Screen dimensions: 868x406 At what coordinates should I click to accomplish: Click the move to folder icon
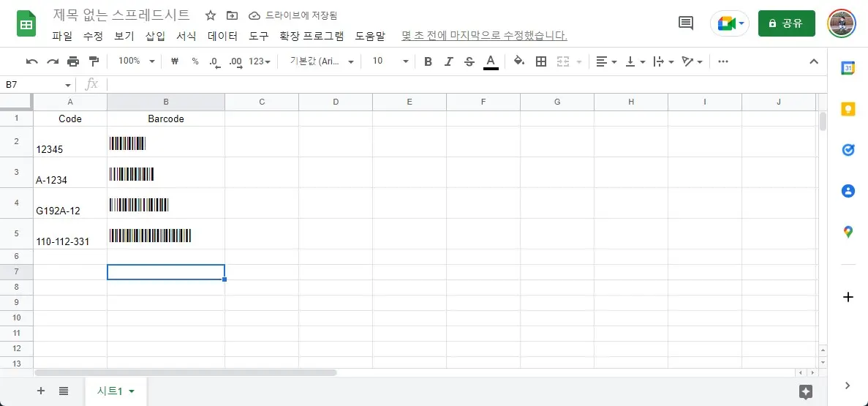pos(233,15)
